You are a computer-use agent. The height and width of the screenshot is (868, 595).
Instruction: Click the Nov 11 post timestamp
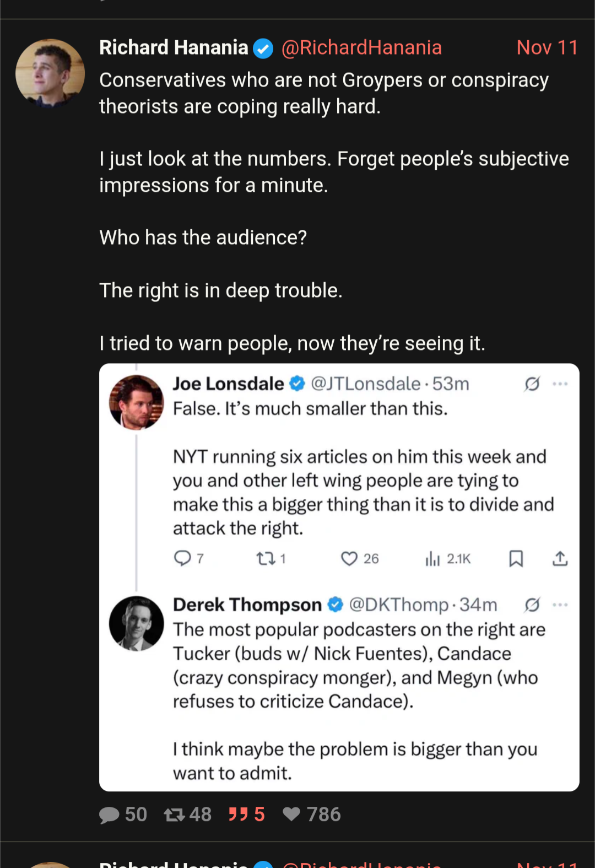point(547,48)
